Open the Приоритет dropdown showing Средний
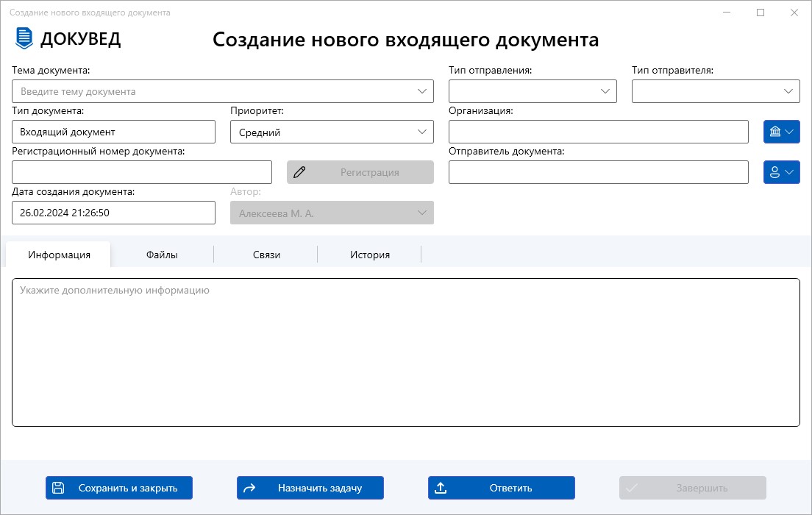Screen dimensions: 812x515 pyautogui.click(x=423, y=132)
